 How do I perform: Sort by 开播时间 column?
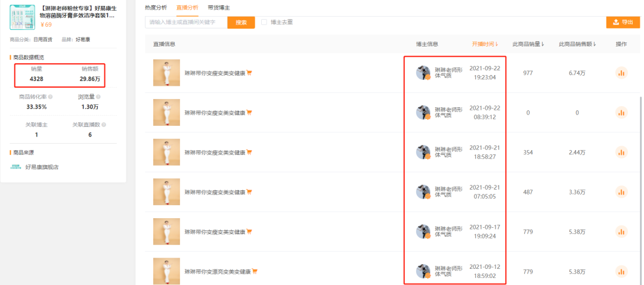[485, 44]
